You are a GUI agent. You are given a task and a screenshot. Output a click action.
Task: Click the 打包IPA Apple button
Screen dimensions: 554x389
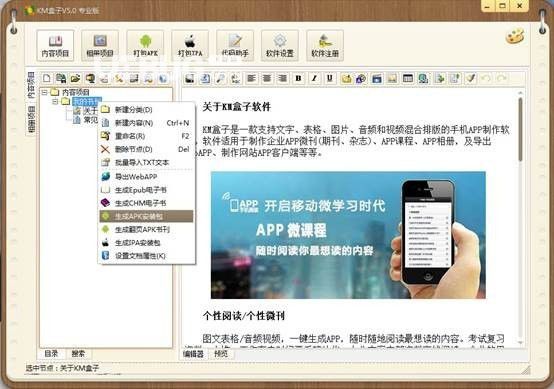(x=190, y=46)
